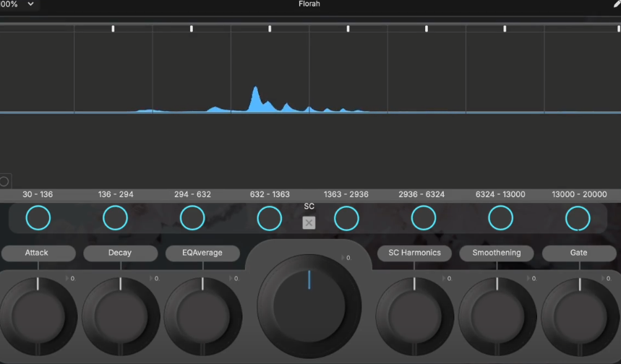This screenshot has width=621, height=364.
Task: Click the pencil edit icon at top right
Action: pos(617,4)
